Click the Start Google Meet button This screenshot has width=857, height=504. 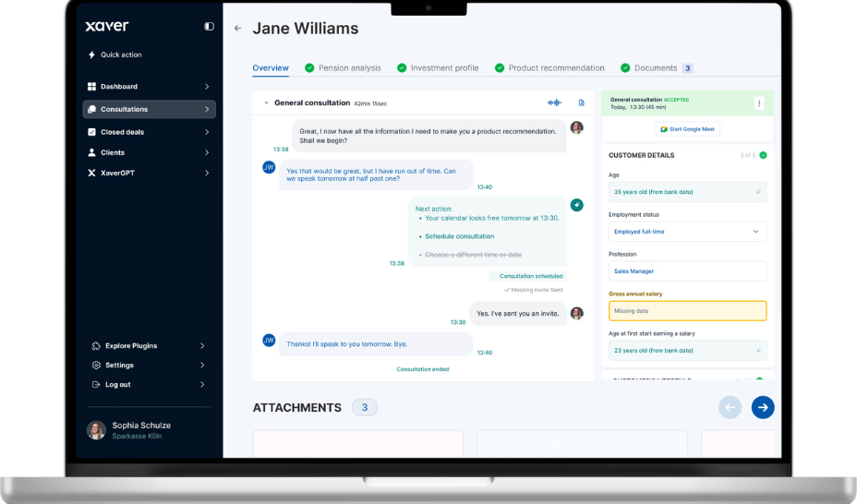coord(687,129)
